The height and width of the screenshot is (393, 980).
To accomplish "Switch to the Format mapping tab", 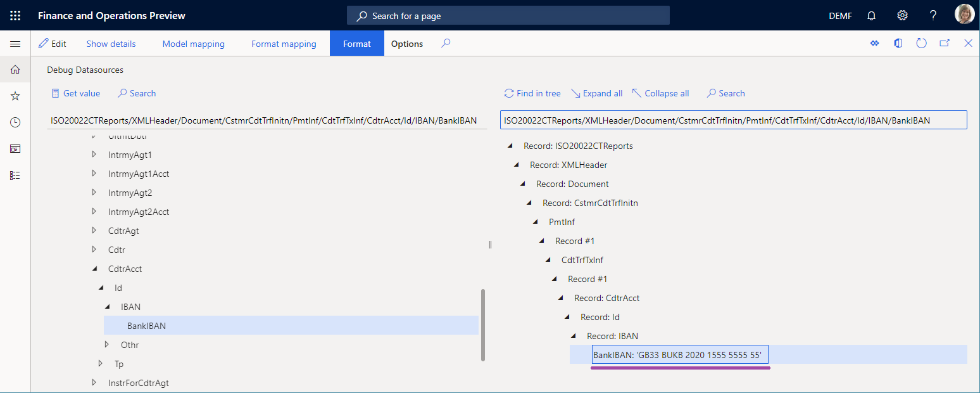I will pyautogui.click(x=284, y=44).
